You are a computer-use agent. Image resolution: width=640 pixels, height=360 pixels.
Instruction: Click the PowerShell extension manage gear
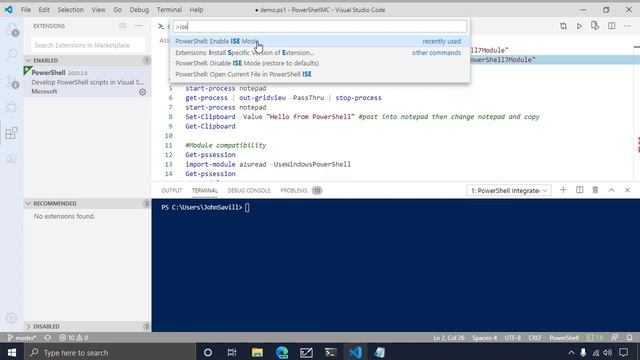click(142, 92)
